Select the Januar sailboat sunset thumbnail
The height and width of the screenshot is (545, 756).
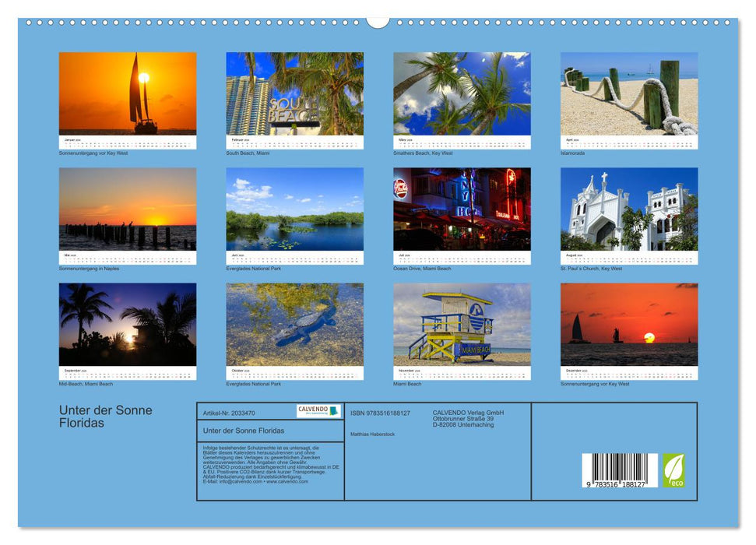coord(127,92)
